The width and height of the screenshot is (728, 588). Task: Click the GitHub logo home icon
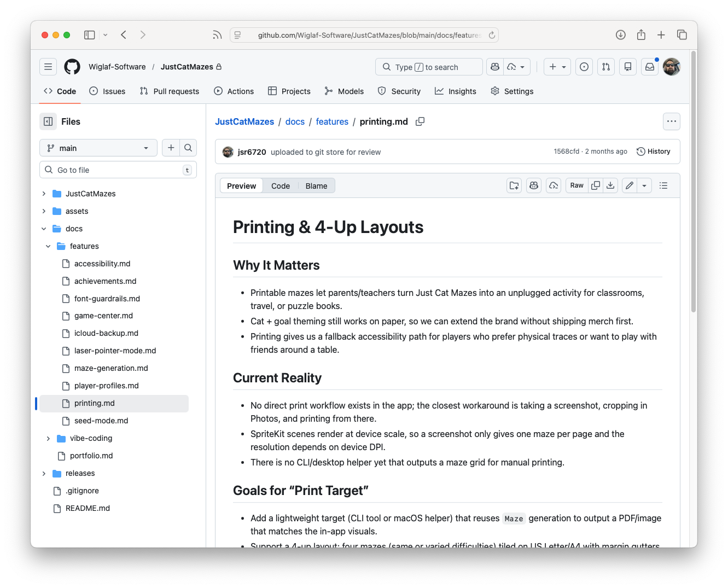point(72,67)
